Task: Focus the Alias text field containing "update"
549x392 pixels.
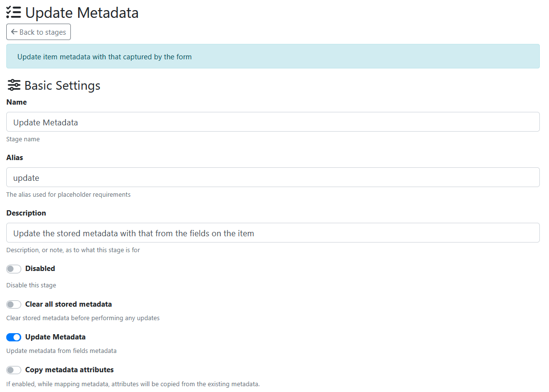Action: click(x=273, y=177)
